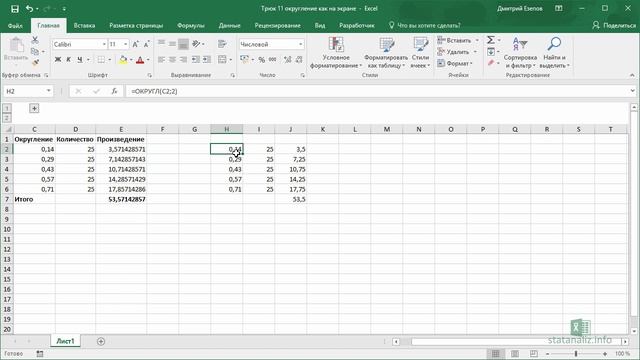Viewport: 640px width, 360px height.
Task: Add a new sheet with plus icon
Action: pos(101,341)
